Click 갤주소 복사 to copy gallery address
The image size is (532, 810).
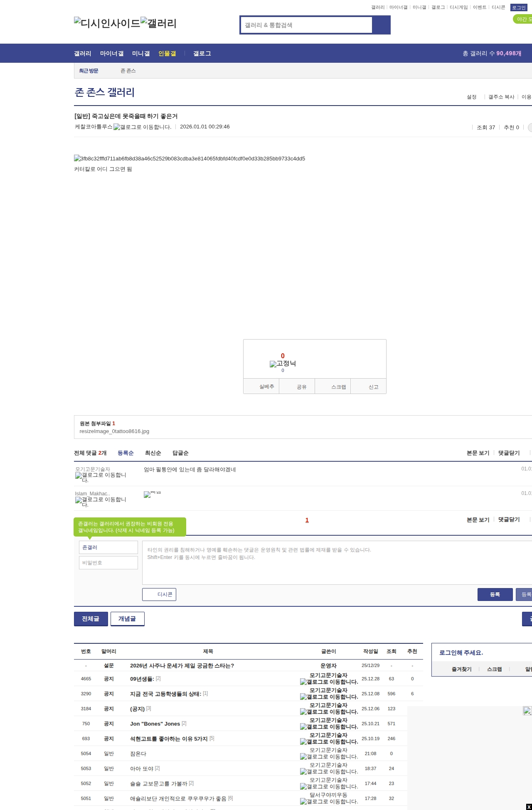click(x=501, y=97)
